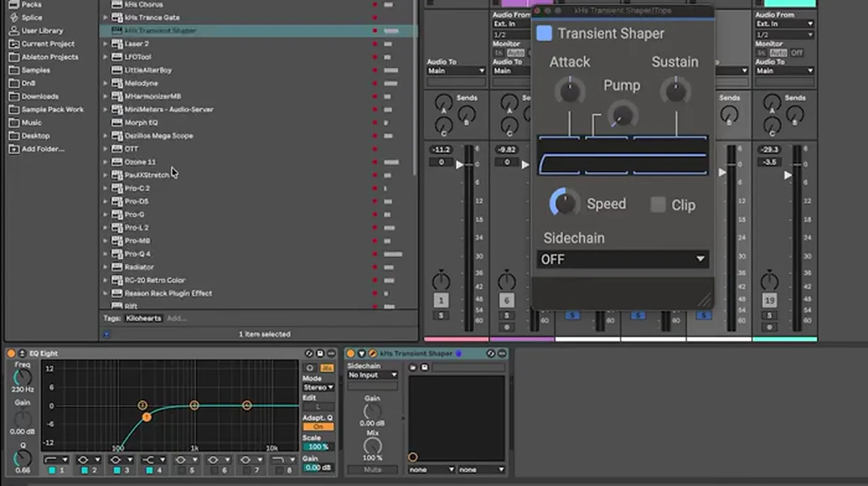Click the Speed knob in Transient Shaper
The image size is (868, 486).
564,202
